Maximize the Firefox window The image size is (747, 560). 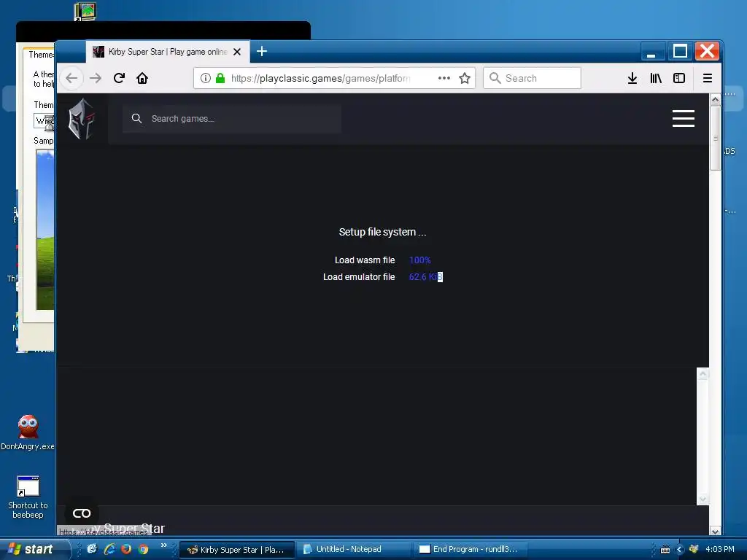[680, 51]
